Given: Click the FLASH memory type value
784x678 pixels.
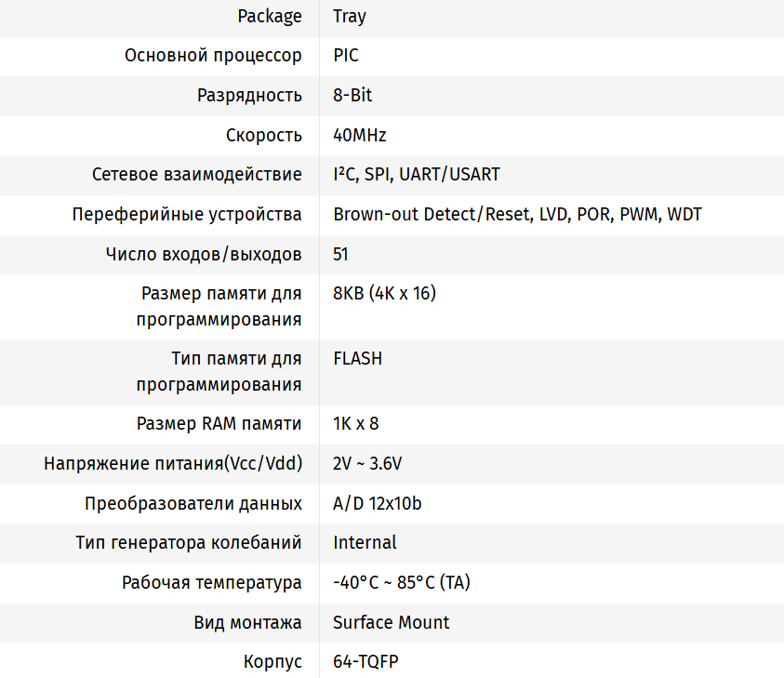Looking at the screenshot, I should point(357,358).
